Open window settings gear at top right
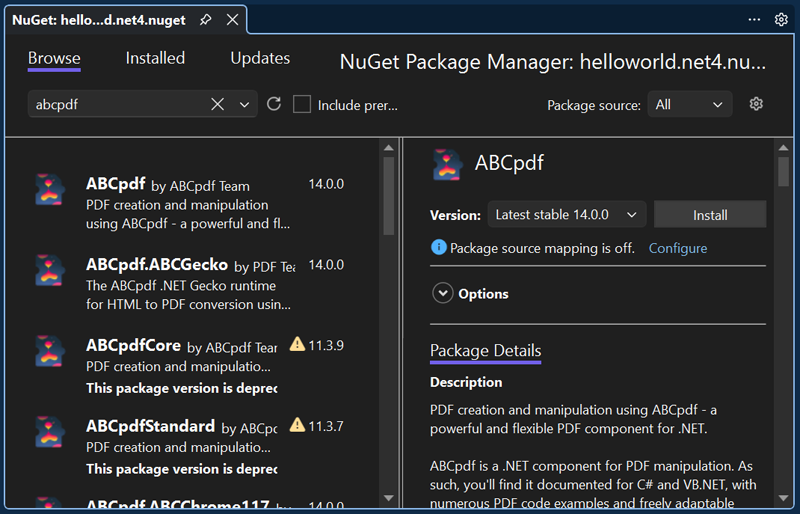 click(x=781, y=20)
